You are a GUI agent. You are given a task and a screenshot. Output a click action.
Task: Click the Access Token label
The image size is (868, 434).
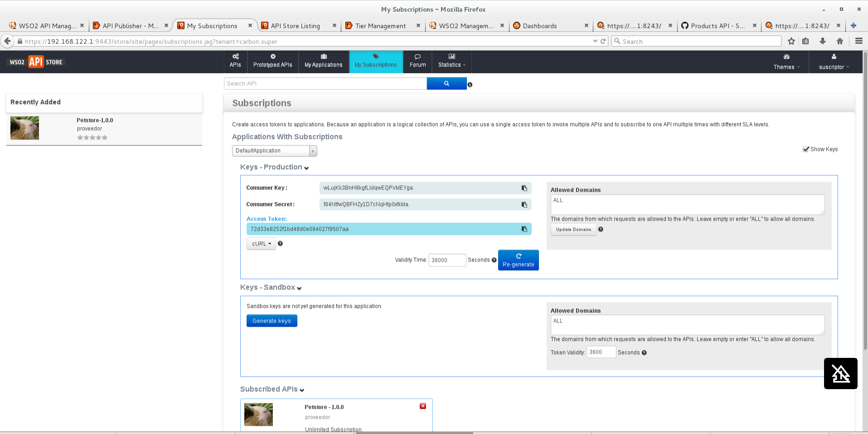(x=267, y=219)
